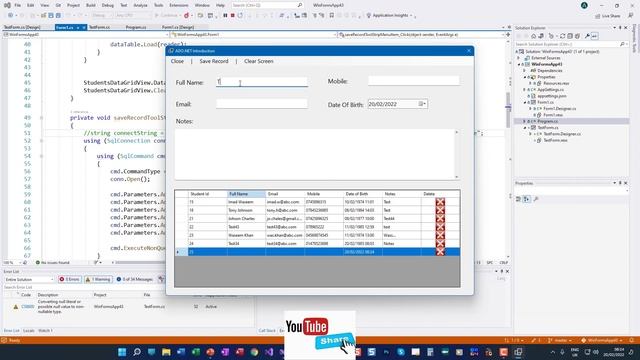Open the Extensions menu in Visual Studio
640x360 pixels.
[179, 5]
